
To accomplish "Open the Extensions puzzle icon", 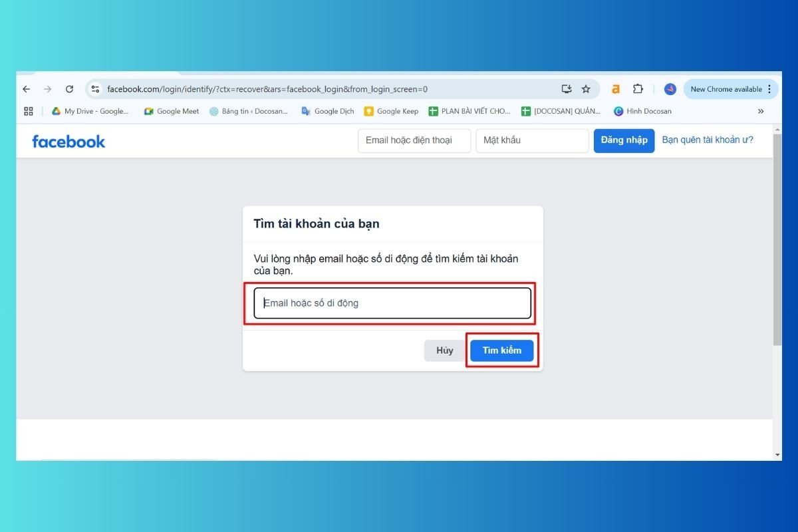I will coord(638,89).
